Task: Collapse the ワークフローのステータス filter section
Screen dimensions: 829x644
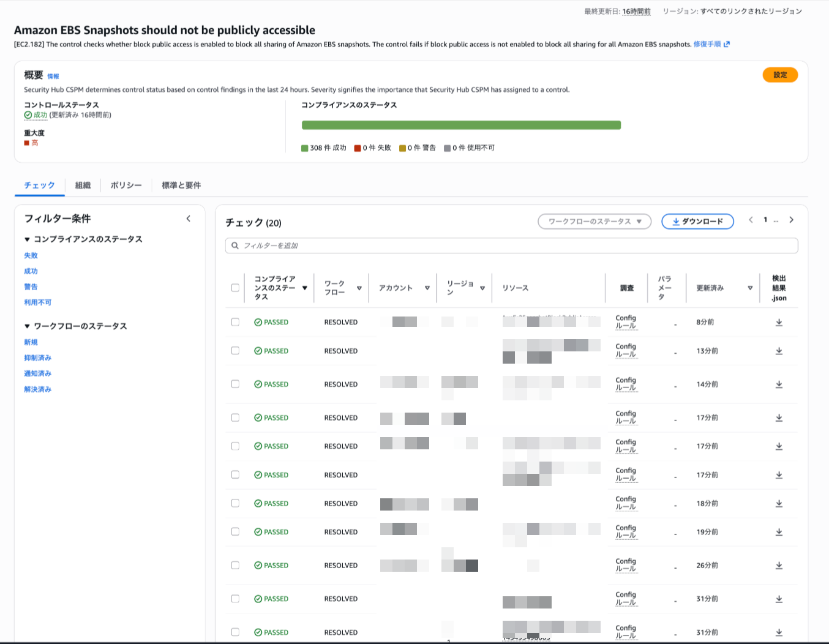Action: [x=27, y=326]
